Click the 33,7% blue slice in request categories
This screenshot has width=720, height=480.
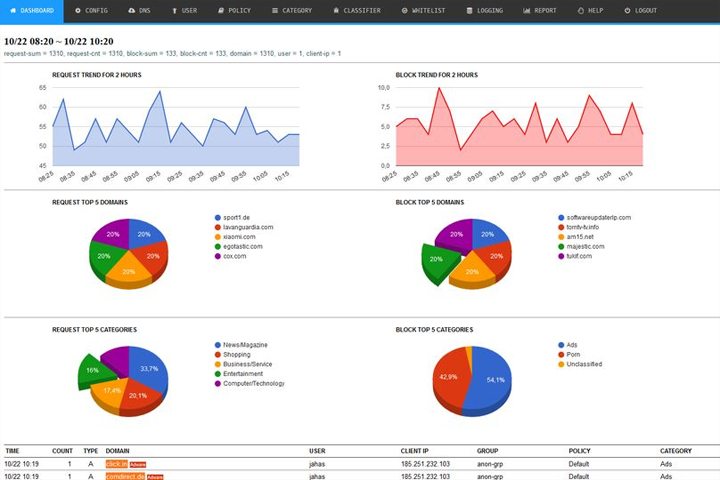coord(149,369)
